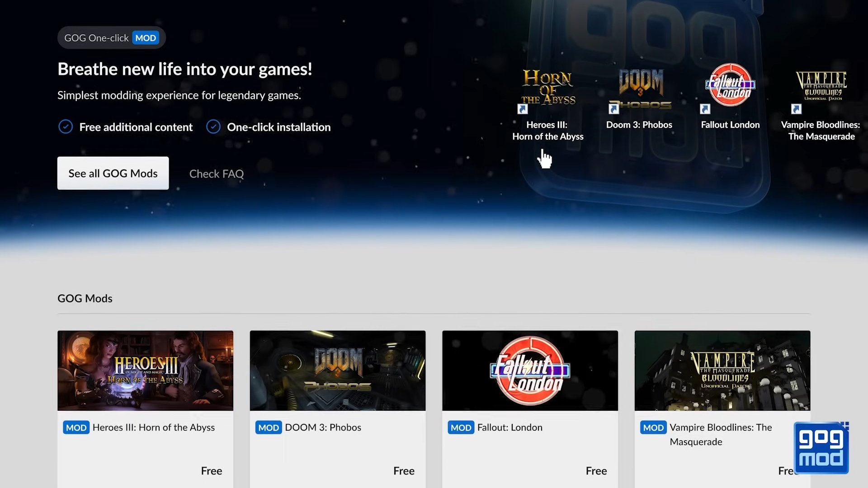Screen dimensions: 868x488
Task: Click the checkmark icon for Free additional content
Action: coord(66,127)
